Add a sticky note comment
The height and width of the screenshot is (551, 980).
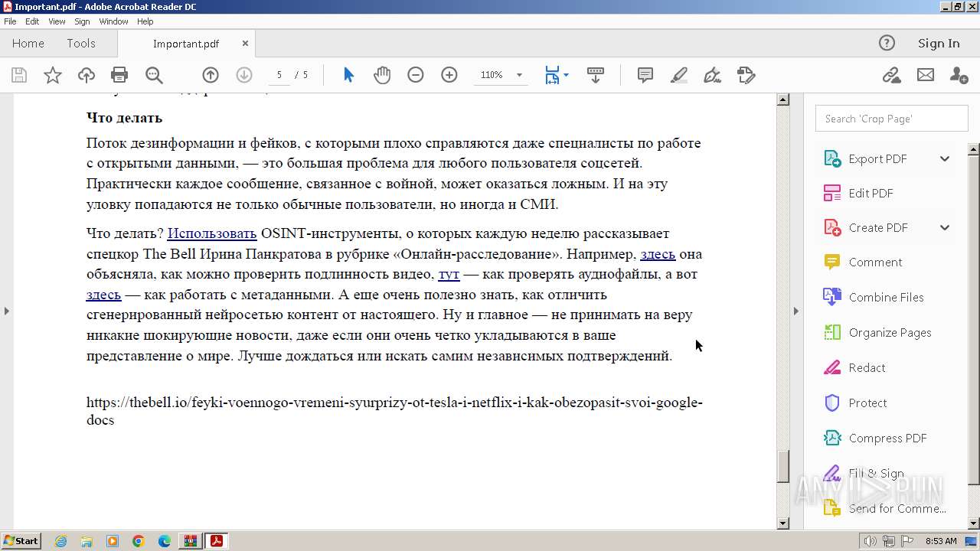tap(645, 75)
